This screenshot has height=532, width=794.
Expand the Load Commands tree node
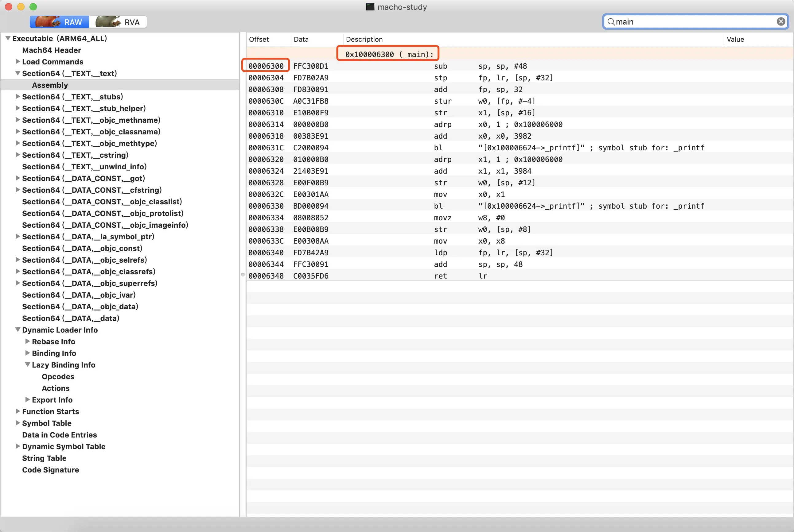point(18,61)
